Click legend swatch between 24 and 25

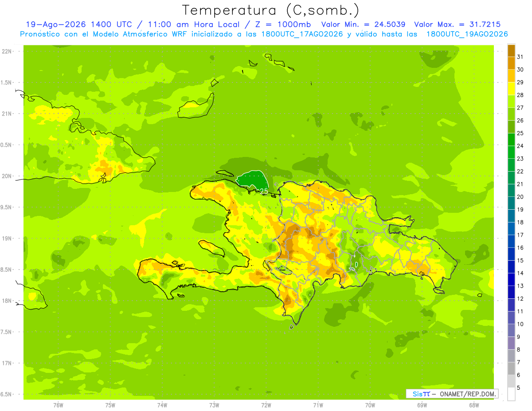[511, 139]
